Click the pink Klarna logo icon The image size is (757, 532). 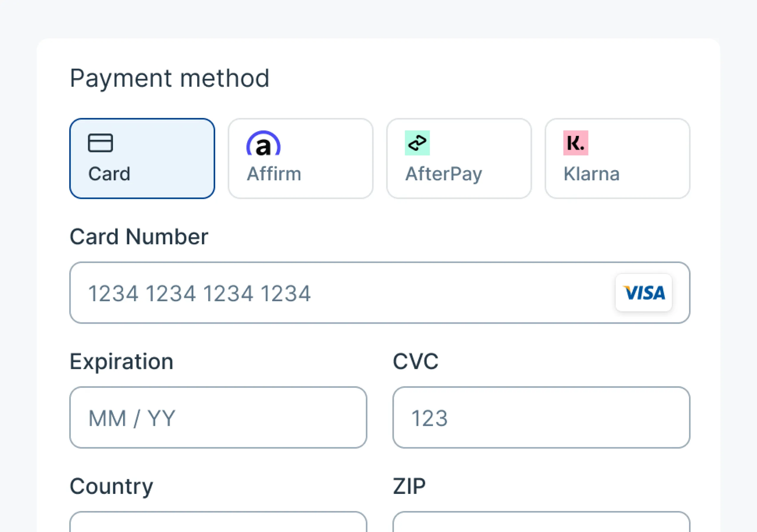point(575,143)
